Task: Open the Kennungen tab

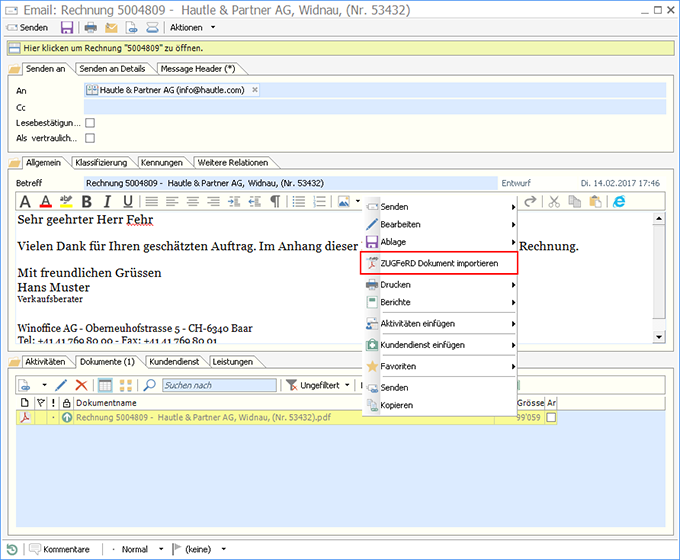Action: pos(162,163)
